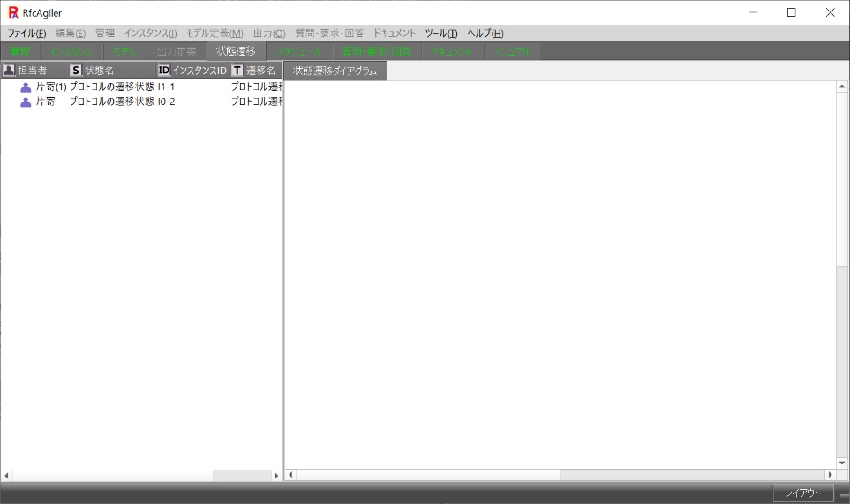Open the ドキュメント menu in menu bar

coord(394,33)
